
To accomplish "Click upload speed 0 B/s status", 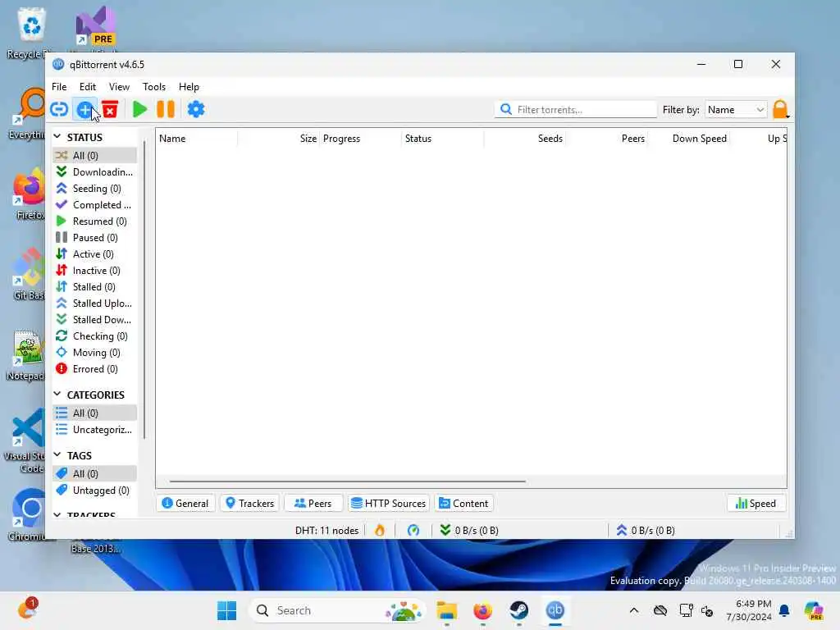I will [646, 531].
